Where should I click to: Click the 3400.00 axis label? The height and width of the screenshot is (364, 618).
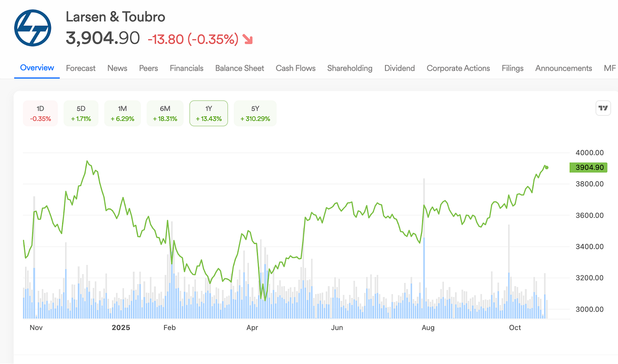pos(590,246)
